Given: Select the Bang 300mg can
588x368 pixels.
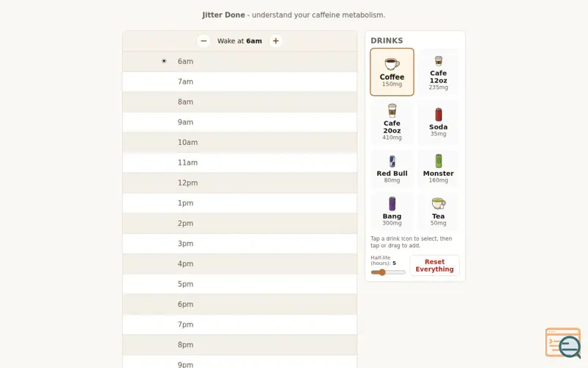Looking at the screenshot, I should 392,211.
